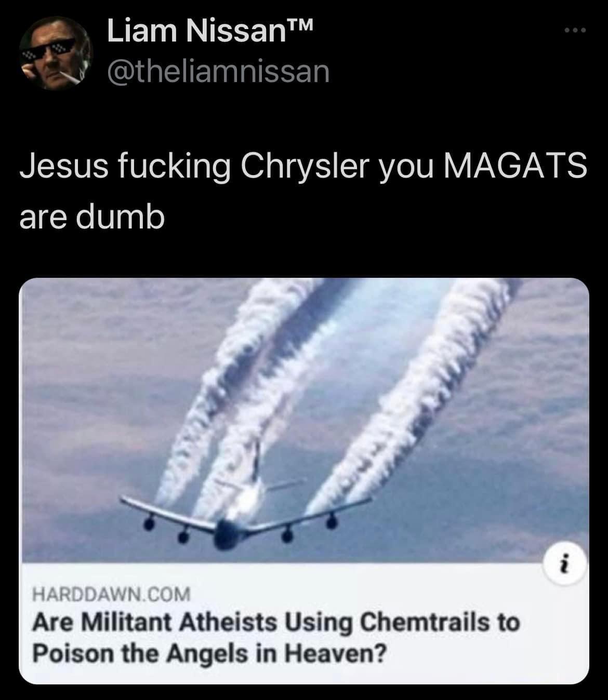Visit the @theliamnissan handle
The image size is (608, 700).
point(218,72)
